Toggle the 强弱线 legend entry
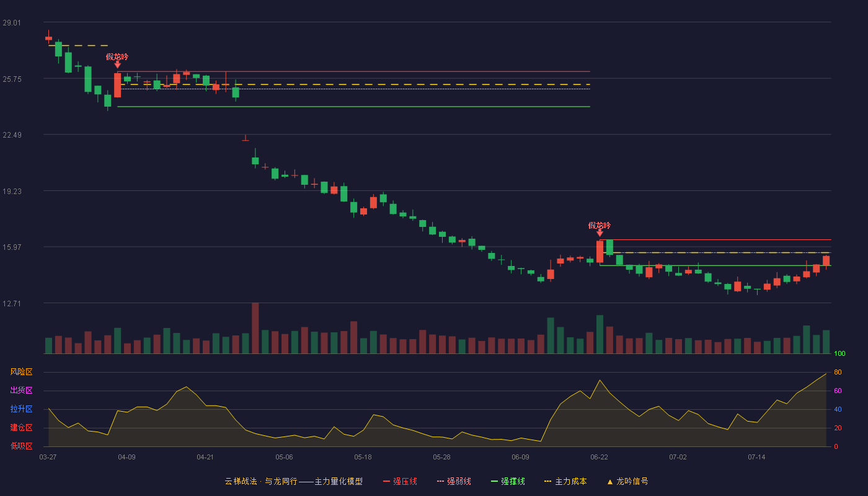 pyautogui.click(x=454, y=481)
